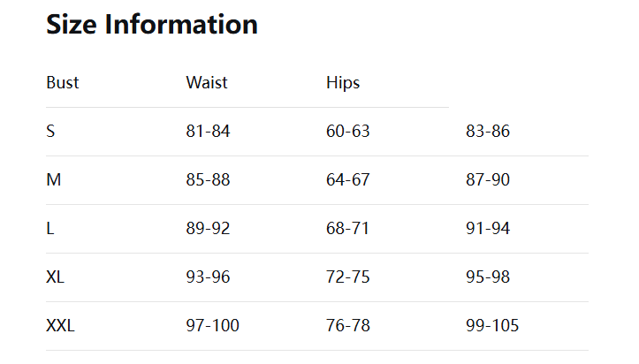
Task: Click the 83-86 measurement cell
Action: click(x=488, y=132)
